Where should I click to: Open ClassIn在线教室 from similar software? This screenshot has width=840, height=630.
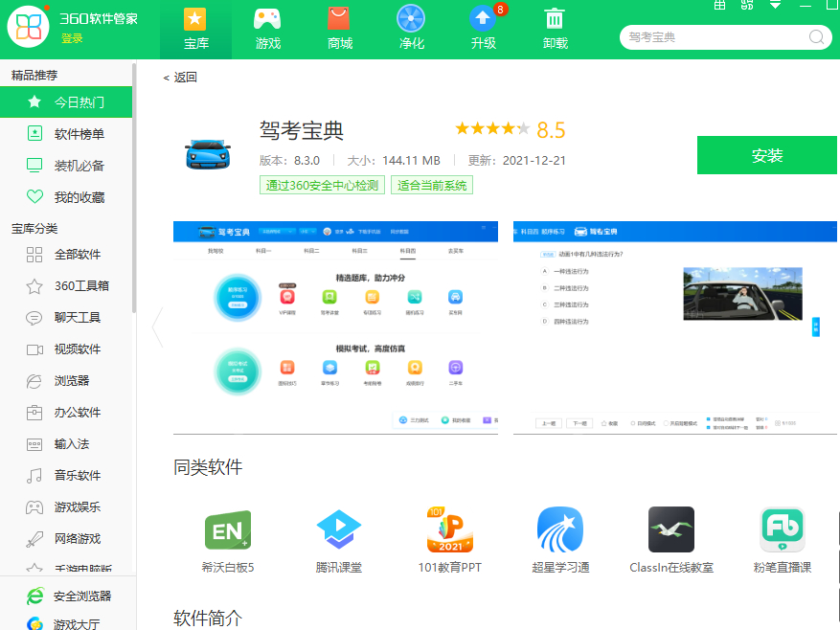[671, 541]
